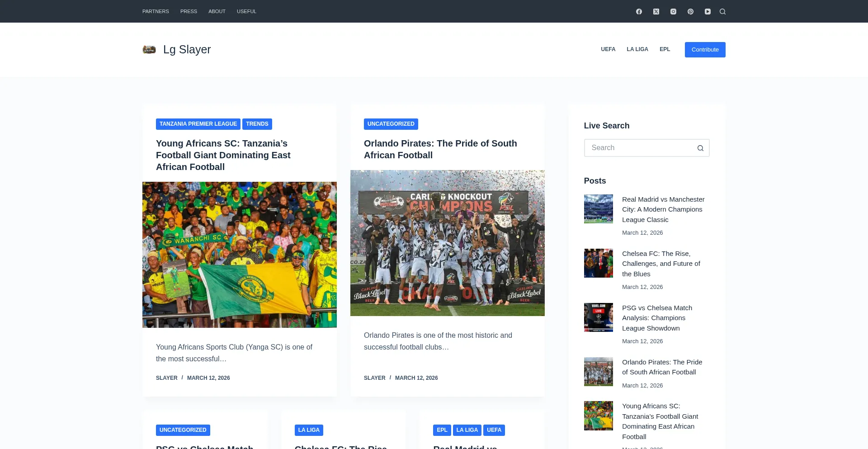Image resolution: width=868 pixels, height=449 pixels.
Task: Click Slayer author under Orlando Pirates post
Action: 375,378
